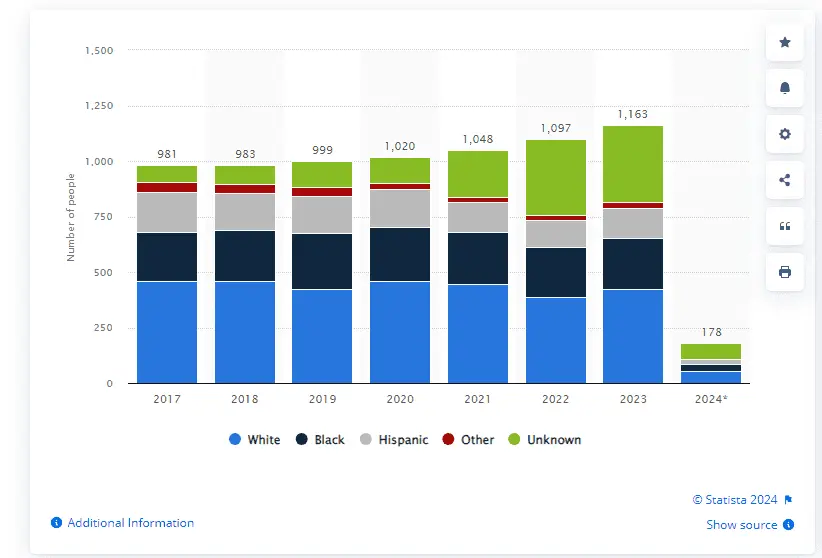Click the gray Hispanic segment of 2018 bar
The width and height of the screenshot is (822, 558).
pos(245,212)
